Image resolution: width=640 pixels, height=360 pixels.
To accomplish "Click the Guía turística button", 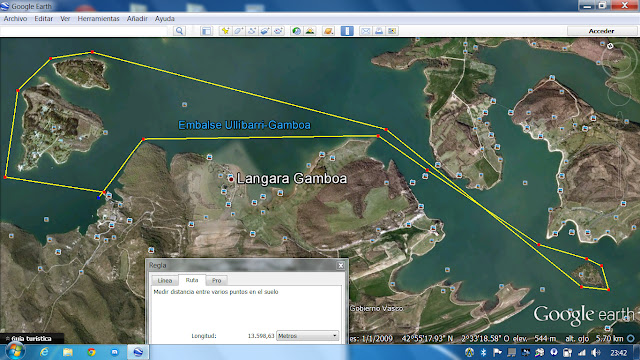I will [x=31, y=338].
